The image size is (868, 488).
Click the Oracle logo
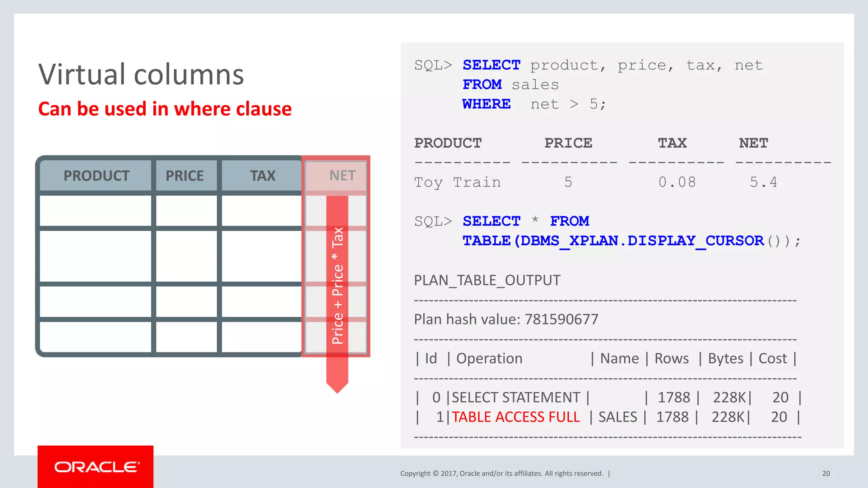(95, 467)
